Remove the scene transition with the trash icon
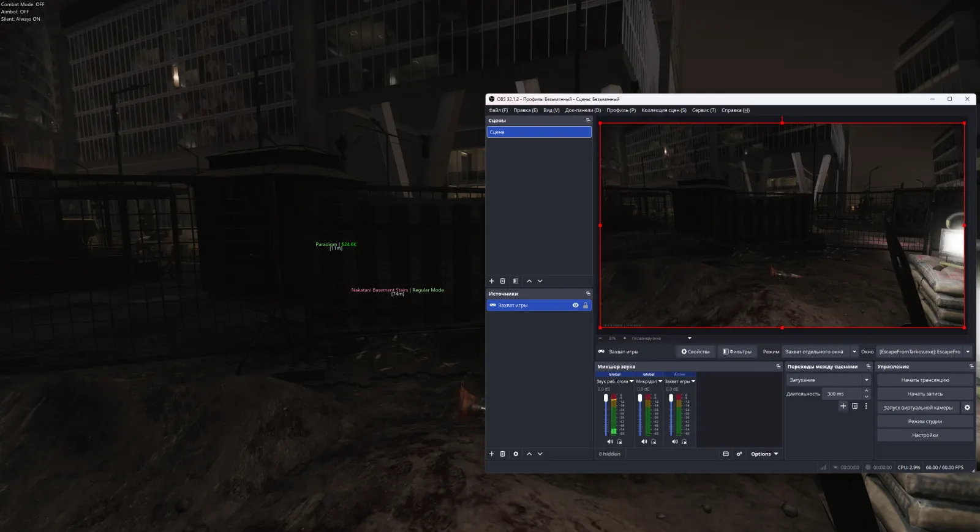 [854, 406]
